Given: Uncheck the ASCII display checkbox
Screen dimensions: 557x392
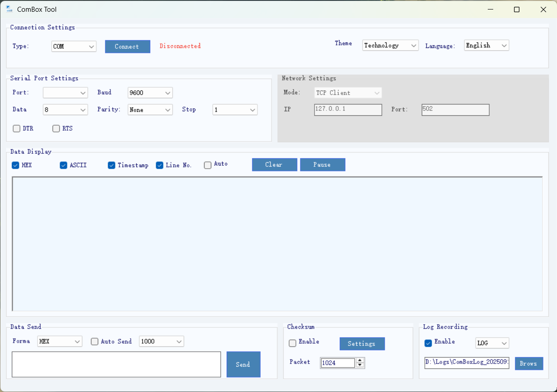Looking at the screenshot, I should (63, 165).
